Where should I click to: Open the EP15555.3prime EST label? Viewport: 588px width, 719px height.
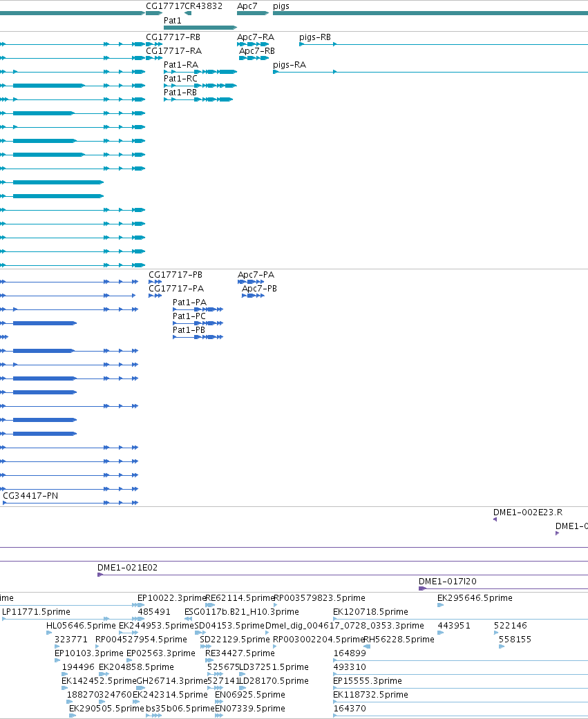pyautogui.click(x=368, y=680)
